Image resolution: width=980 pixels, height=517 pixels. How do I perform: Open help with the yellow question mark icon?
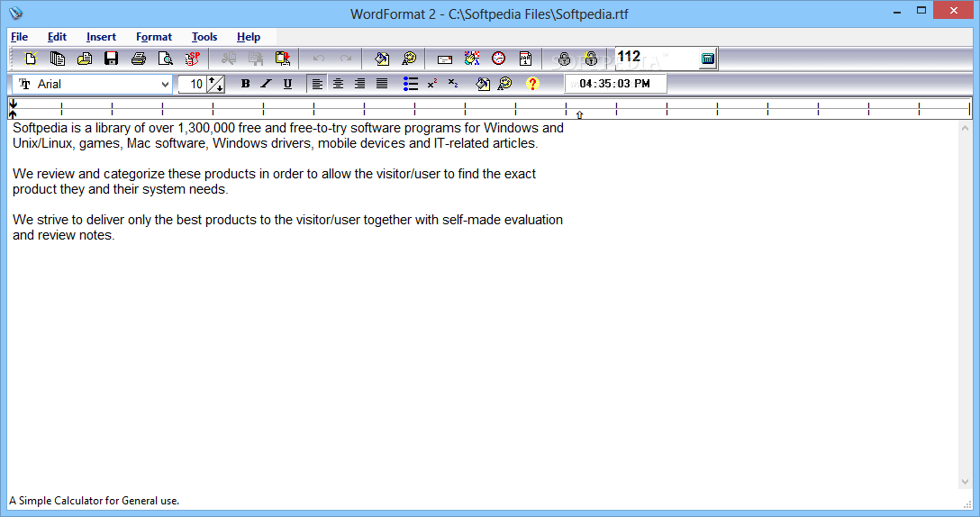coord(532,84)
